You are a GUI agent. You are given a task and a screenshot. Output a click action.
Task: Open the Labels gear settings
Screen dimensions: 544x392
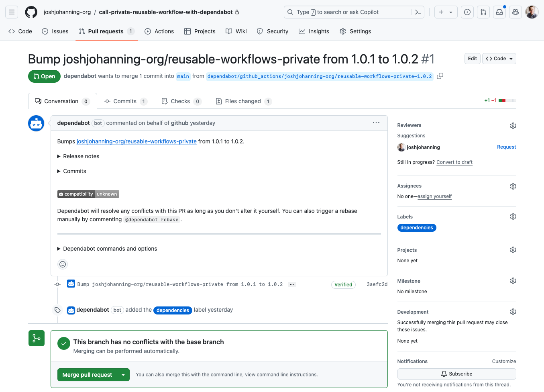513,216
